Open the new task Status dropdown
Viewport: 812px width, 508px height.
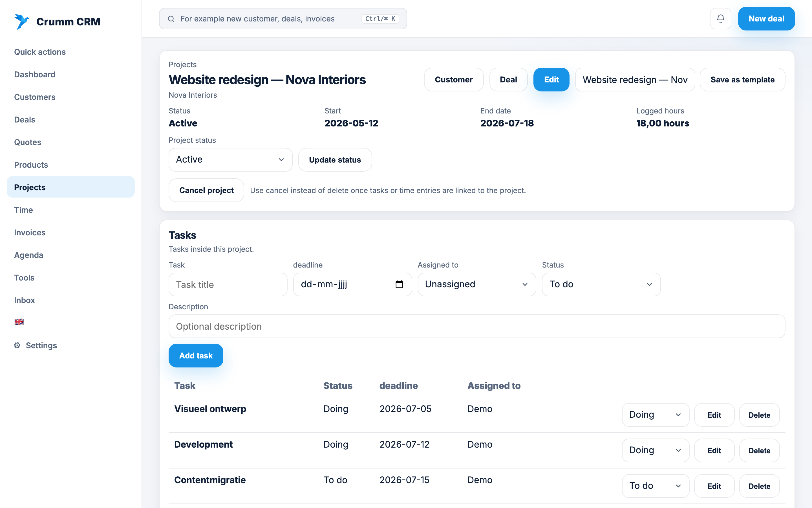(601, 284)
